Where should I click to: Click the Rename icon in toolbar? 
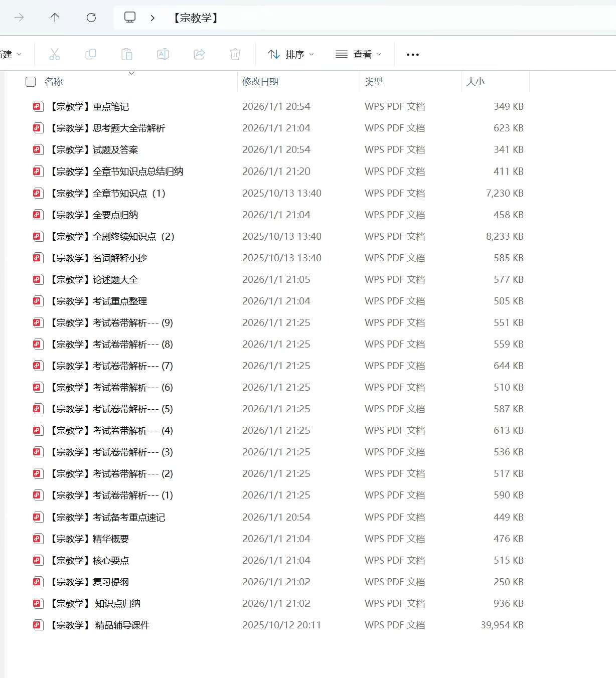[x=163, y=54]
